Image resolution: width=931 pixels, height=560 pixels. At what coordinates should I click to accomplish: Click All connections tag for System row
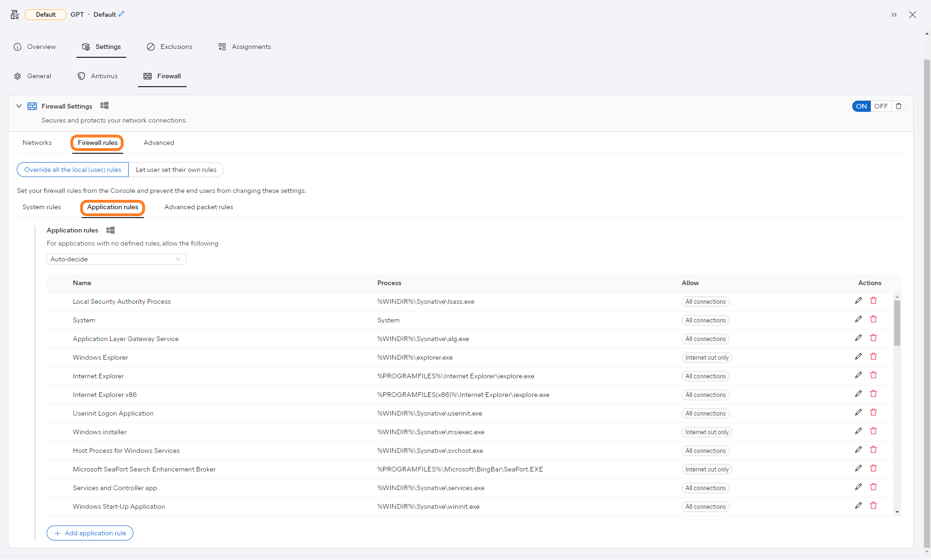[x=705, y=320]
